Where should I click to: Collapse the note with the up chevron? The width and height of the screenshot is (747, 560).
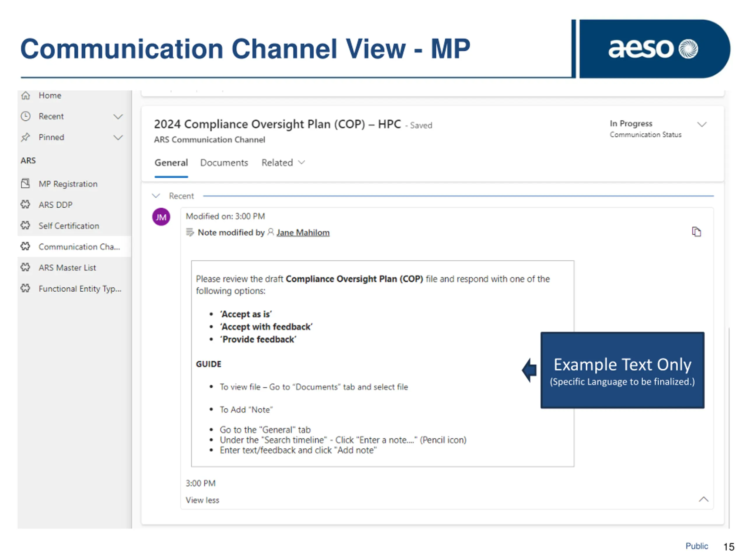(703, 499)
